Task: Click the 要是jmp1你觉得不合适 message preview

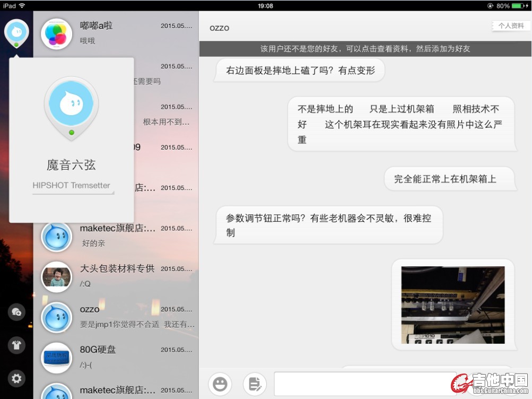Action: (137, 324)
